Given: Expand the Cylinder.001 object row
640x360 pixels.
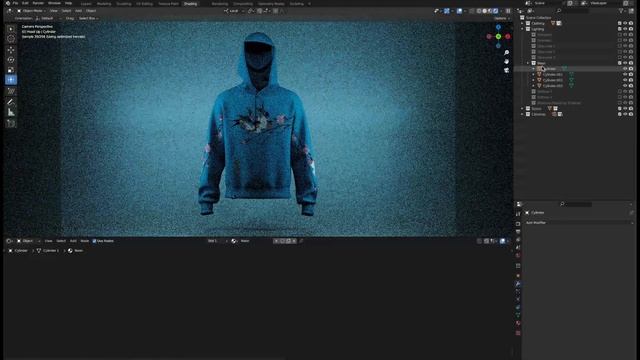Looking at the screenshot, I should (x=534, y=75).
